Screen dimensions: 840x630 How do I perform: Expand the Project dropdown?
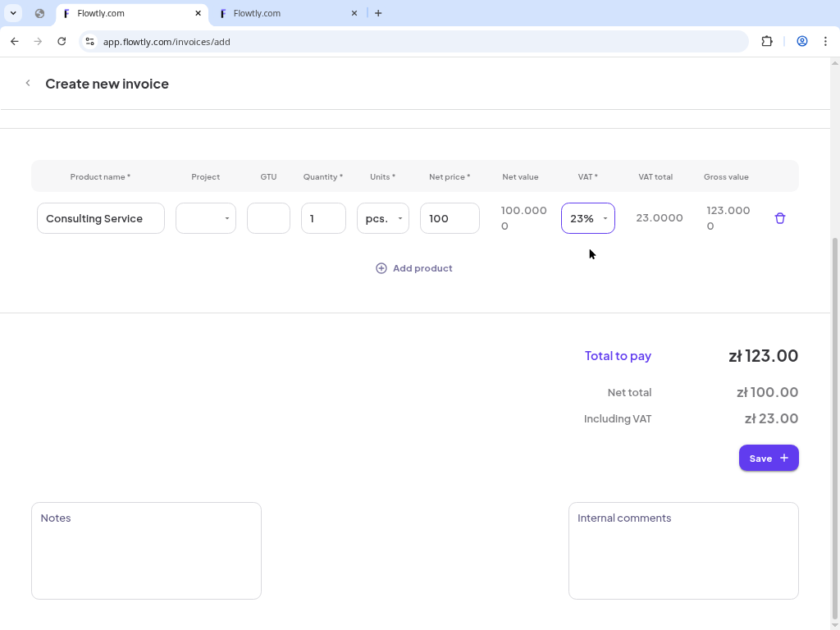(205, 218)
